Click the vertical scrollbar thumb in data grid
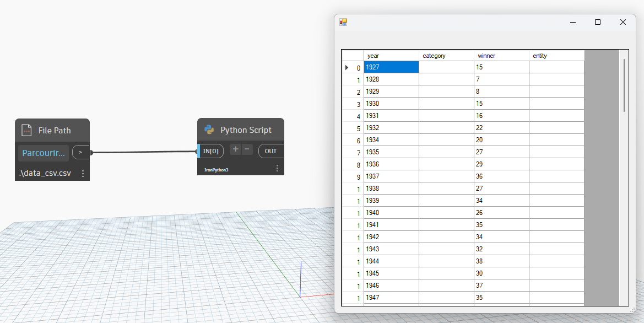644x323 pixels. 624,85
